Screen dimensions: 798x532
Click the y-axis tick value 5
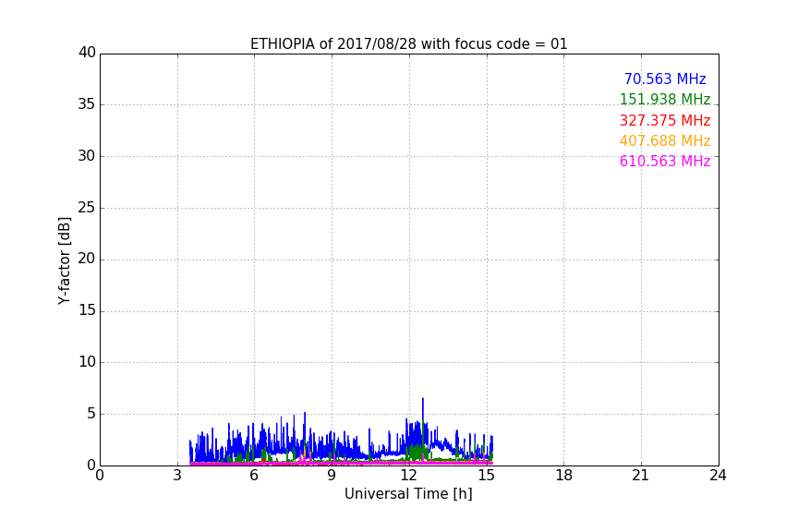[91, 414]
